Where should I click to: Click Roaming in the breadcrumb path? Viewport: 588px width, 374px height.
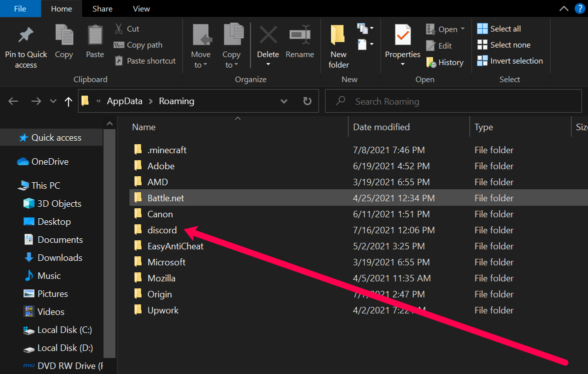coord(176,101)
